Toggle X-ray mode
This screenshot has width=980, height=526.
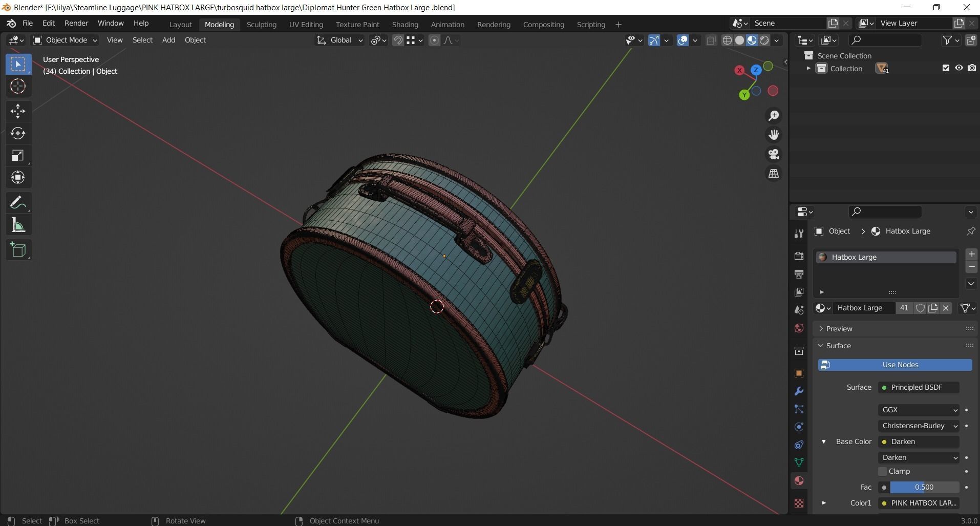click(x=711, y=40)
